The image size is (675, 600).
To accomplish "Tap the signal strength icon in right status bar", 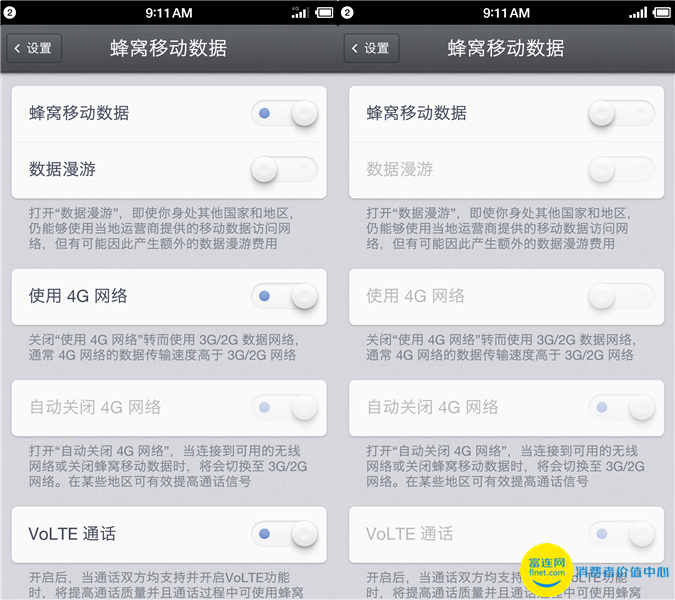I will pos(638,12).
